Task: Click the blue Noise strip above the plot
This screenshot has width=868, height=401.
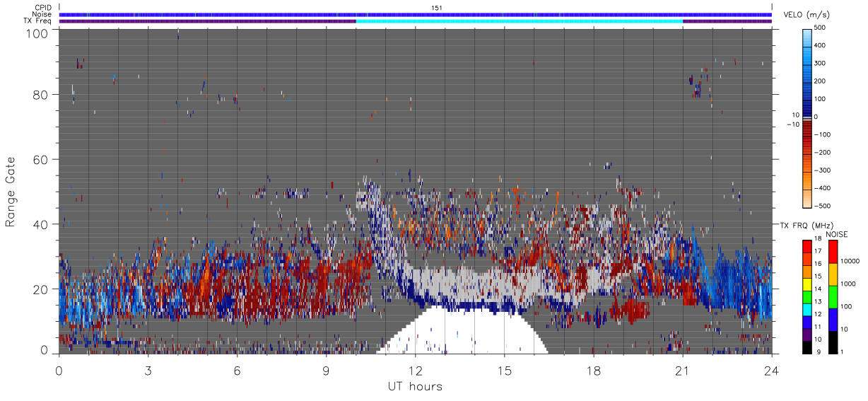Action: tap(416, 14)
